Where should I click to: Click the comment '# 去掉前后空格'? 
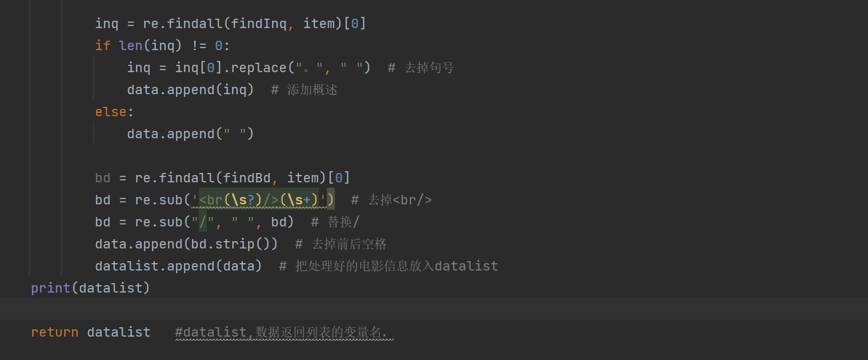341,244
